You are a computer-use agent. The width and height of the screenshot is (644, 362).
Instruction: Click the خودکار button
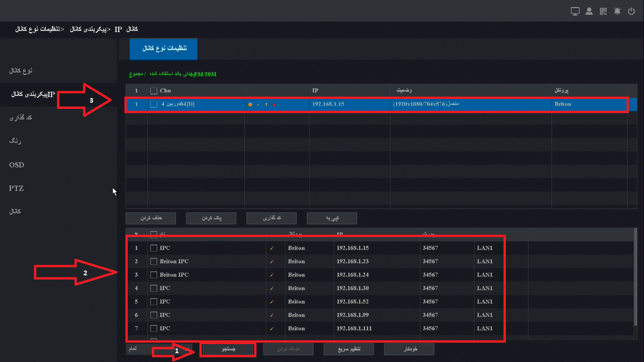pyautogui.click(x=409, y=349)
